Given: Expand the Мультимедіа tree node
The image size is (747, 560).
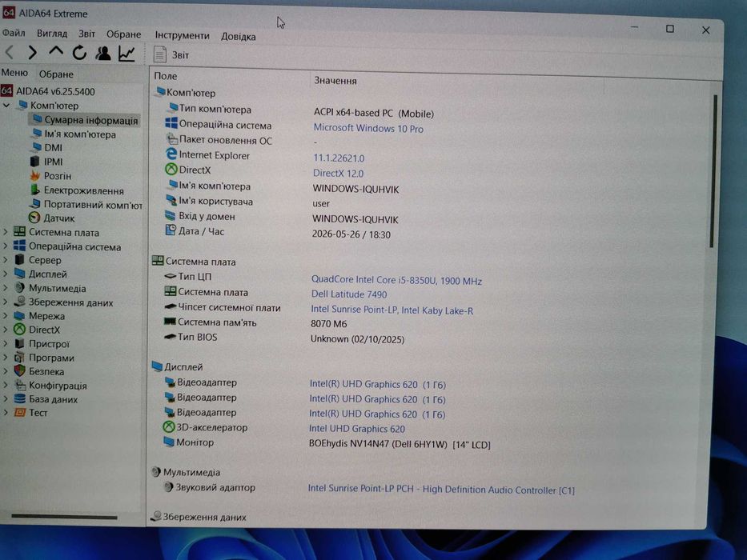Looking at the screenshot, I should [x=6, y=288].
